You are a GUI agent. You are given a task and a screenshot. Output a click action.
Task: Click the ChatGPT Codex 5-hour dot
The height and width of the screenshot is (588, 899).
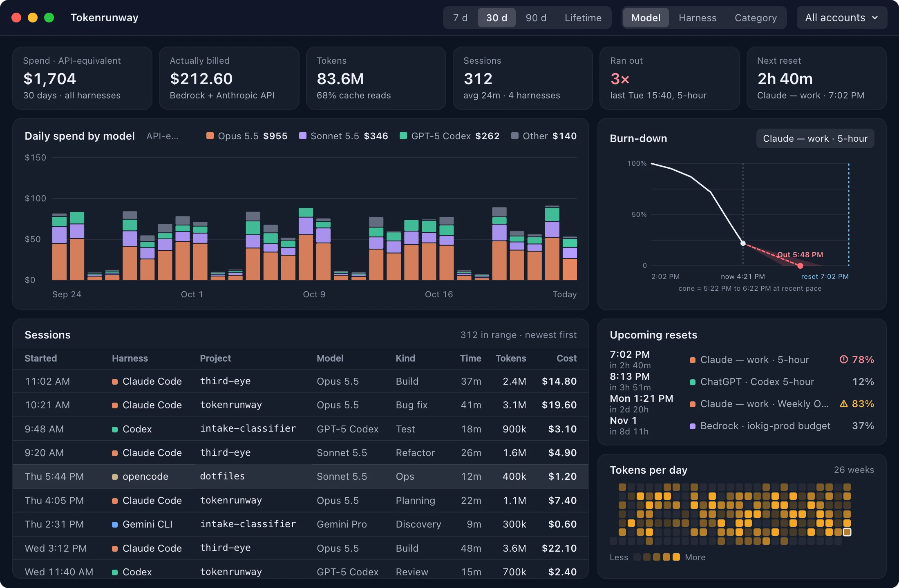pos(693,382)
